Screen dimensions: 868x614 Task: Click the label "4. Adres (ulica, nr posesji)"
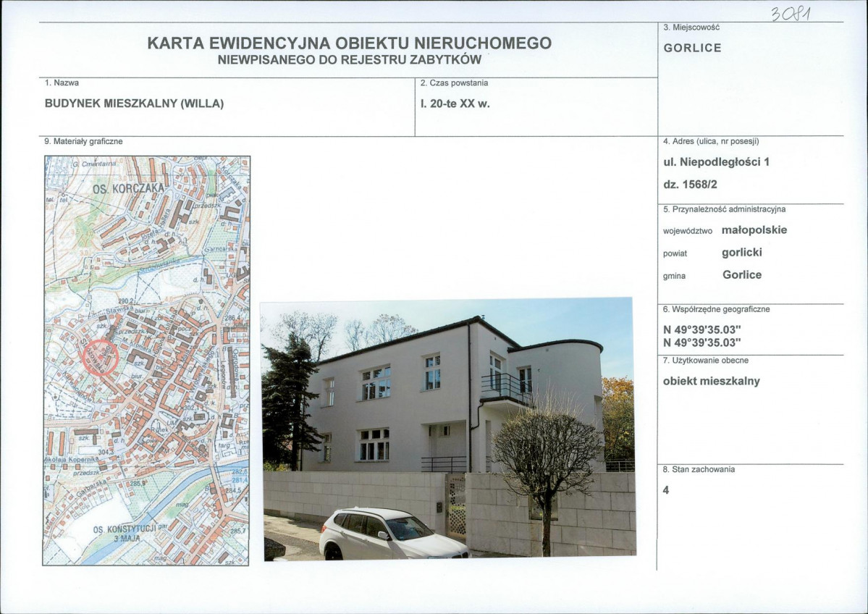pyautogui.click(x=711, y=141)
